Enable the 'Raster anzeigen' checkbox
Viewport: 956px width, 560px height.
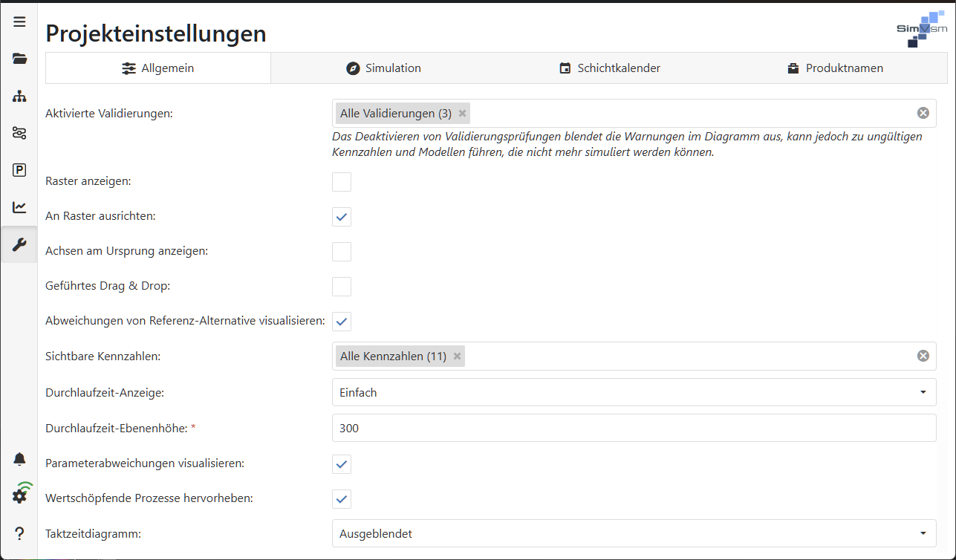[x=342, y=182]
